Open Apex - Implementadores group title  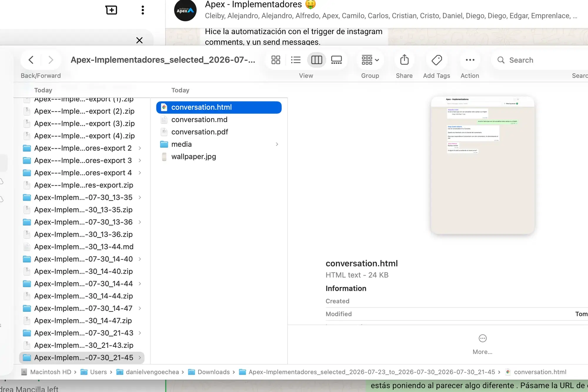[x=260, y=4]
